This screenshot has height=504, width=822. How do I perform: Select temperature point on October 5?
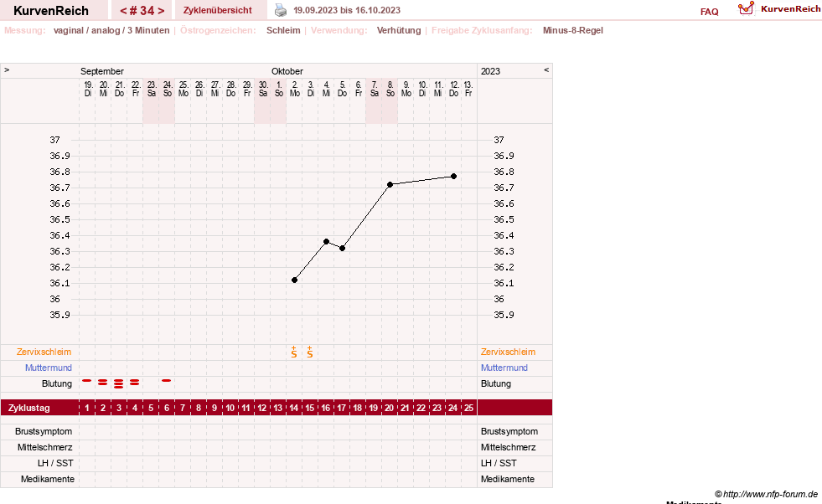343,249
